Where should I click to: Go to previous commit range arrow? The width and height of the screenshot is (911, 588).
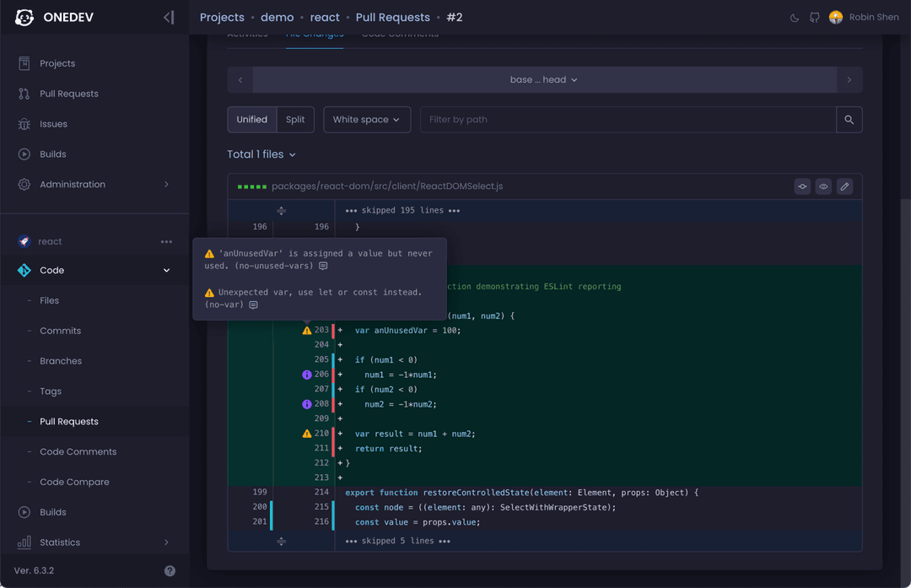coord(240,79)
